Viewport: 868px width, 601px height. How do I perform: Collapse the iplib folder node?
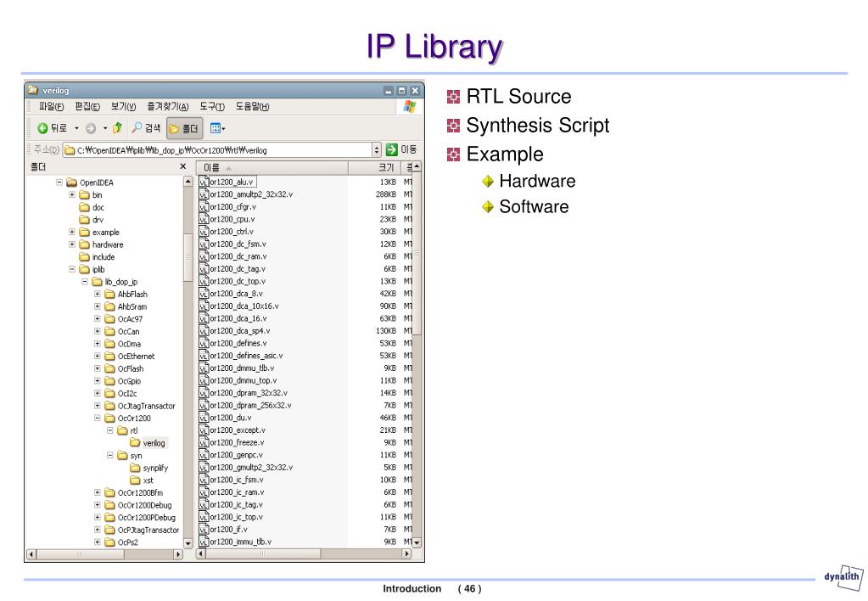pyautogui.click(x=72, y=269)
